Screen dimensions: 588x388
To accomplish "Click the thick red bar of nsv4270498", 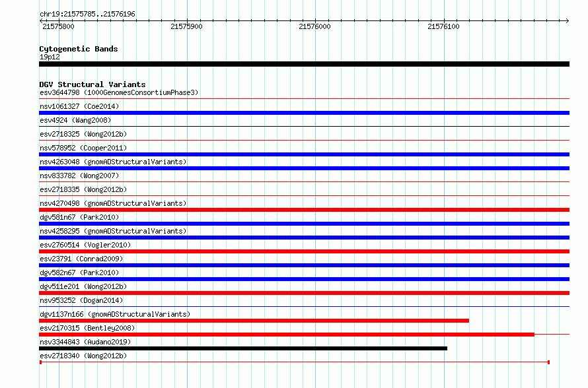I will pos(304,210).
